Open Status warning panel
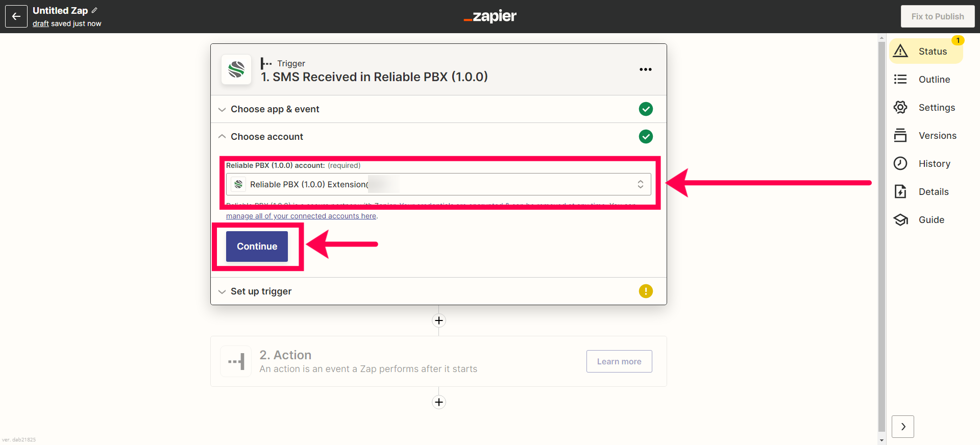This screenshot has height=445, width=980. (x=926, y=51)
